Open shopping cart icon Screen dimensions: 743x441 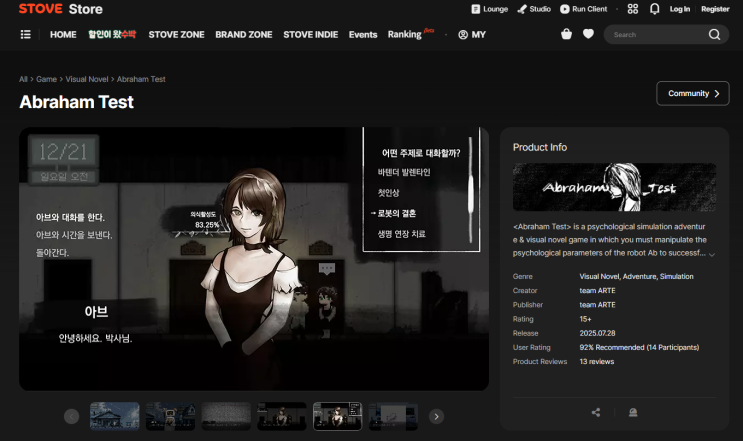(x=566, y=34)
